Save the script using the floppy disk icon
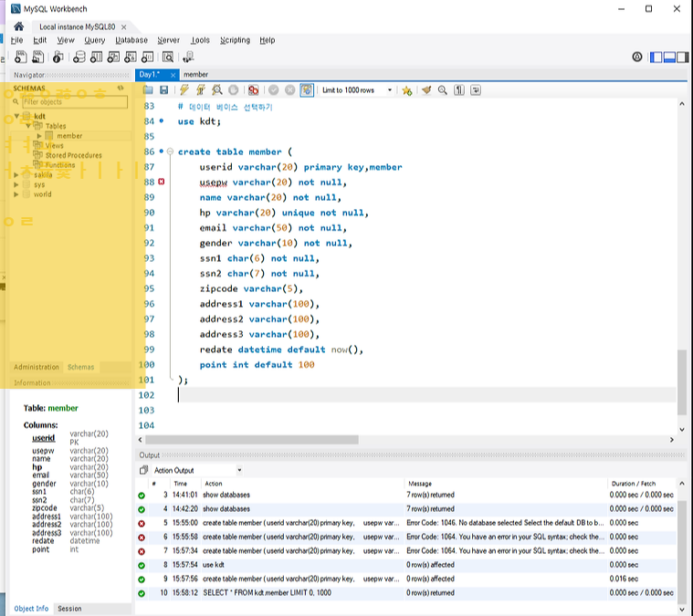 tap(163, 90)
